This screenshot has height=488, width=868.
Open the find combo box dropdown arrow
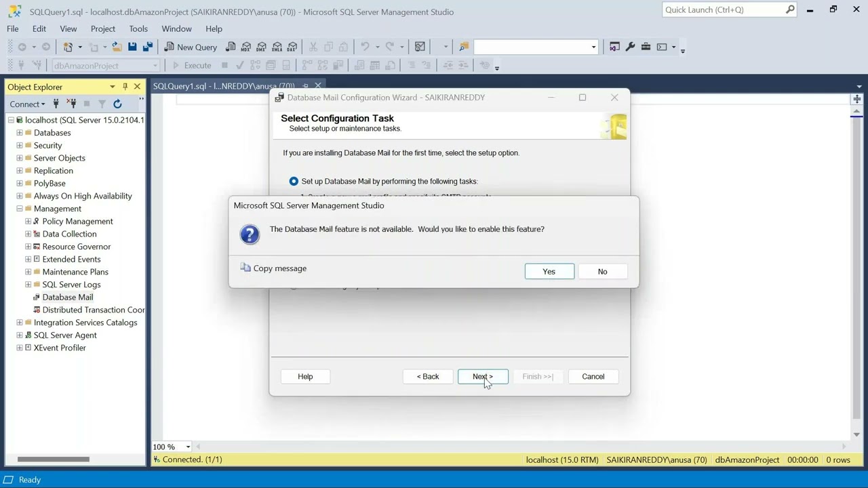pyautogui.click(x=593, y=47)
